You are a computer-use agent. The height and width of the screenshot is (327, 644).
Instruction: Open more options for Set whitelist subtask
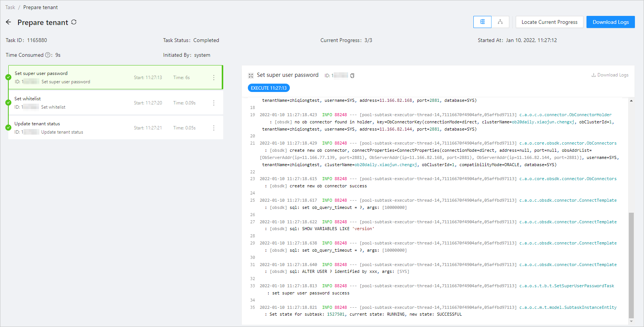(214, 103)
